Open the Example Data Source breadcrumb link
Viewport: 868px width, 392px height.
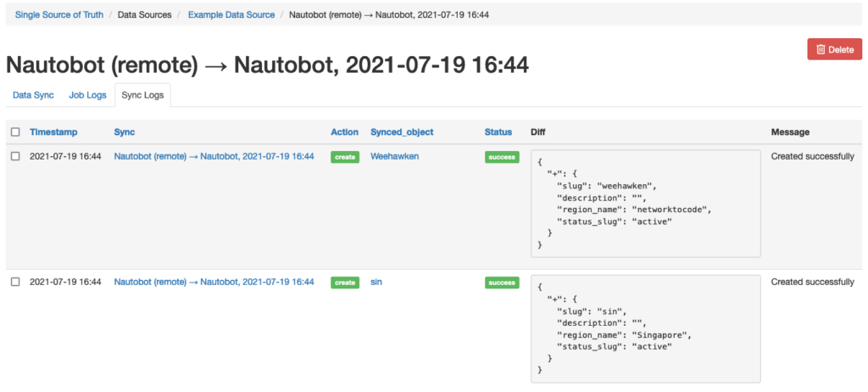pyautogui.click(x=231, y=15)
